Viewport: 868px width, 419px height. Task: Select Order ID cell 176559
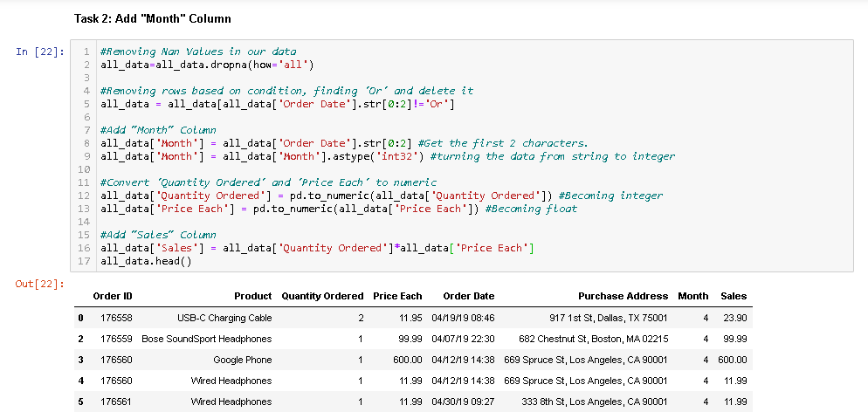pyautogui.click(x=117, y=339)
